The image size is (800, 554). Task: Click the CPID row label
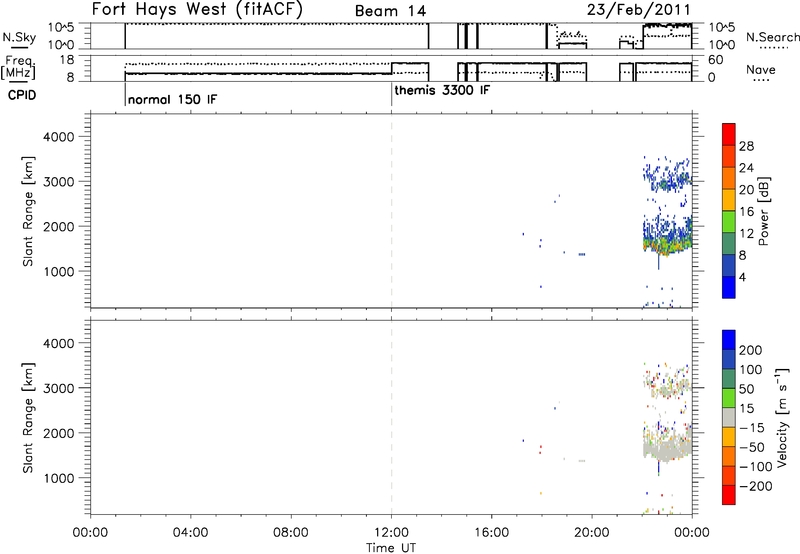click(x=22, y=95)
